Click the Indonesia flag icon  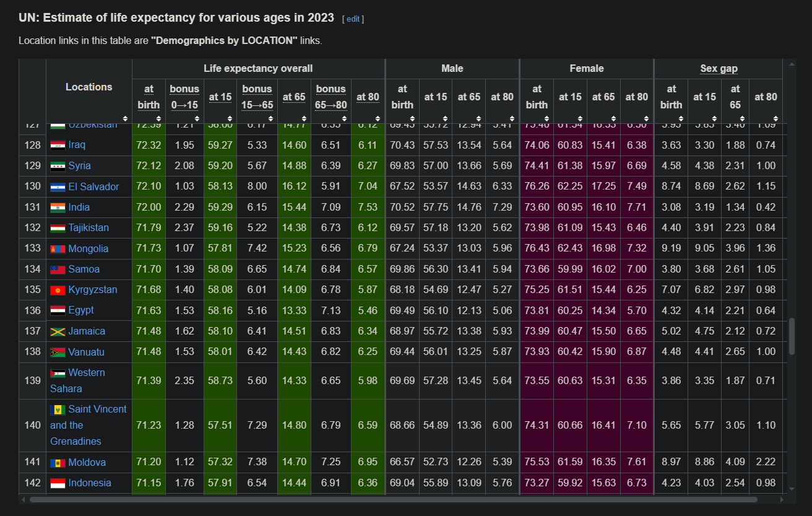[58, 483]
